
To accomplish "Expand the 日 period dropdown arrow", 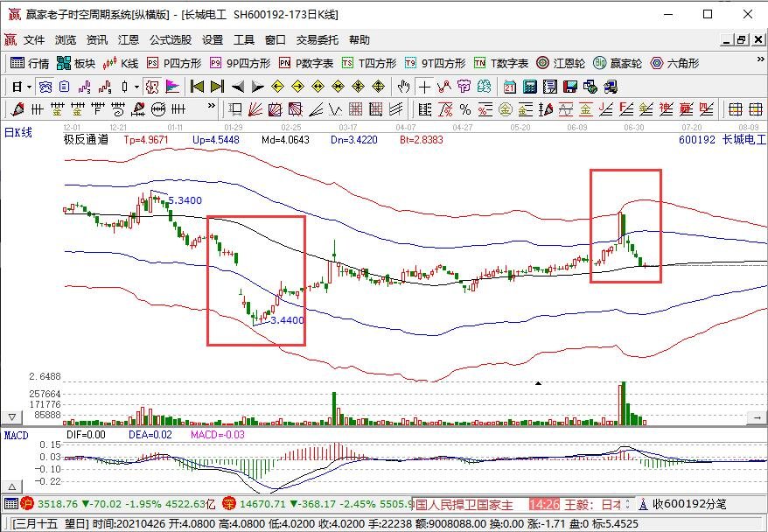I will pyautogui.click(x=30, y=87).
